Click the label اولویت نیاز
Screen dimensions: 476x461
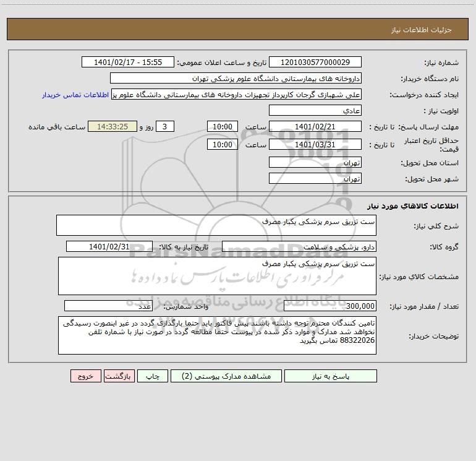pos(441,111)
